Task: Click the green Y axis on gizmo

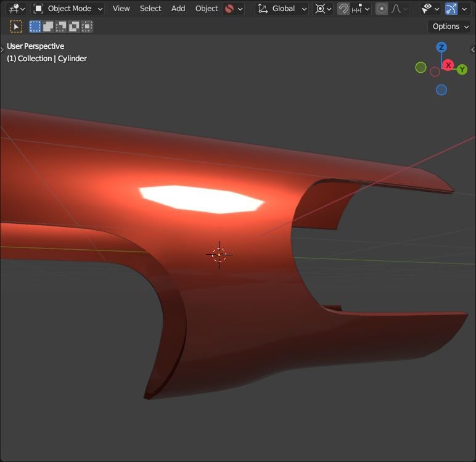Action: coord(462,70)
